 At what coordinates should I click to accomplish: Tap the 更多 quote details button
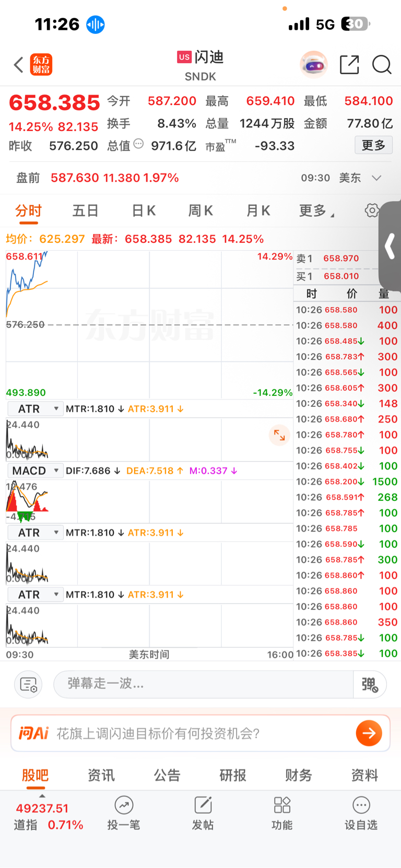point(374,145)
